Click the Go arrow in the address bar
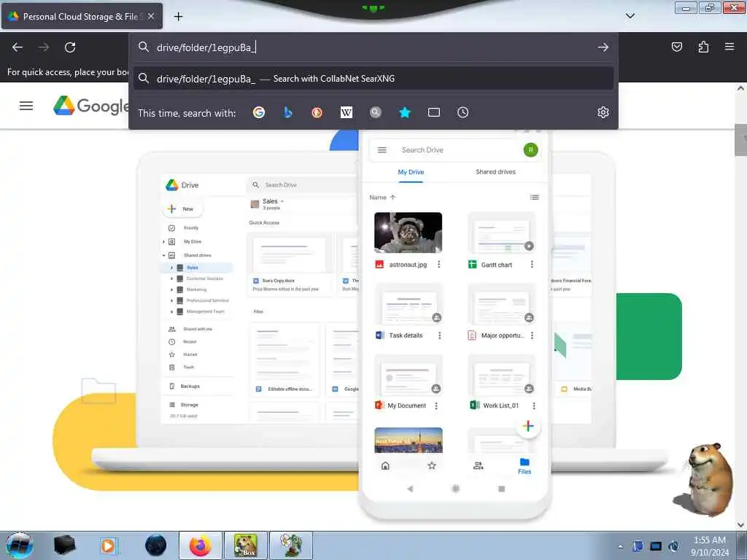Screen dimensions: 747x560 click(603, 47)
